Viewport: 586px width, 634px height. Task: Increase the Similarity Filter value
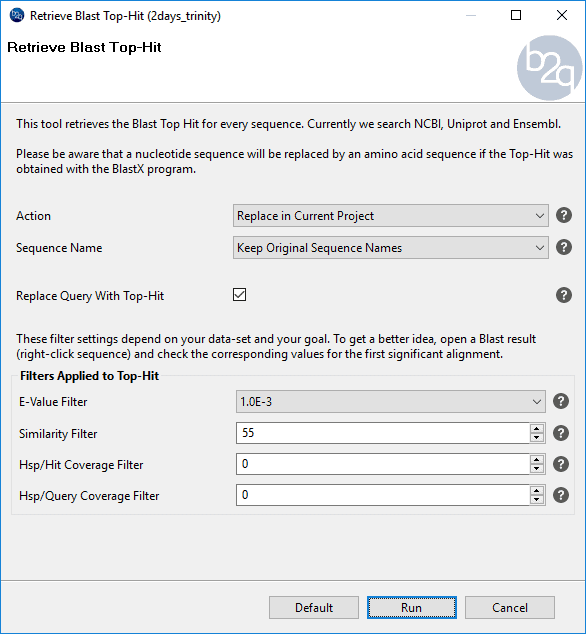pyautogui.click(x=537, y=429)
